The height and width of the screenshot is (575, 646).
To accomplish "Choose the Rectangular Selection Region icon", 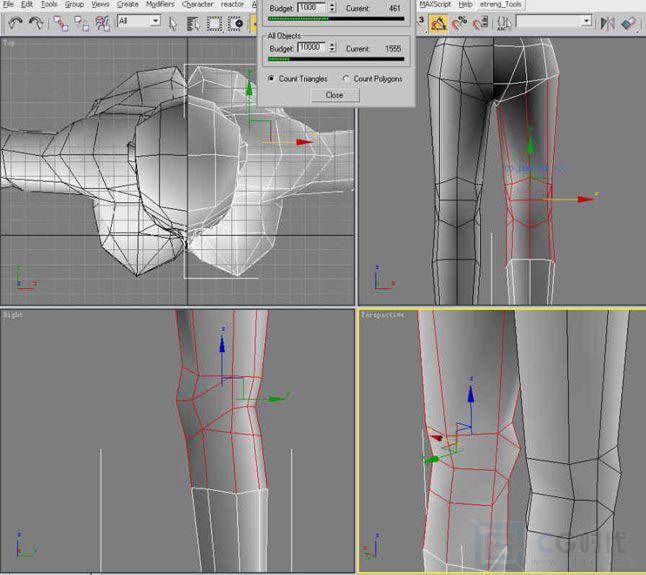I will [214, 23].
